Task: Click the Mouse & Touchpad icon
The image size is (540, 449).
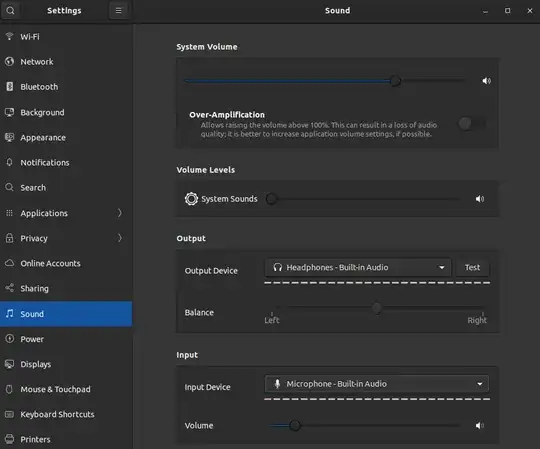Action: pos(10,389)
